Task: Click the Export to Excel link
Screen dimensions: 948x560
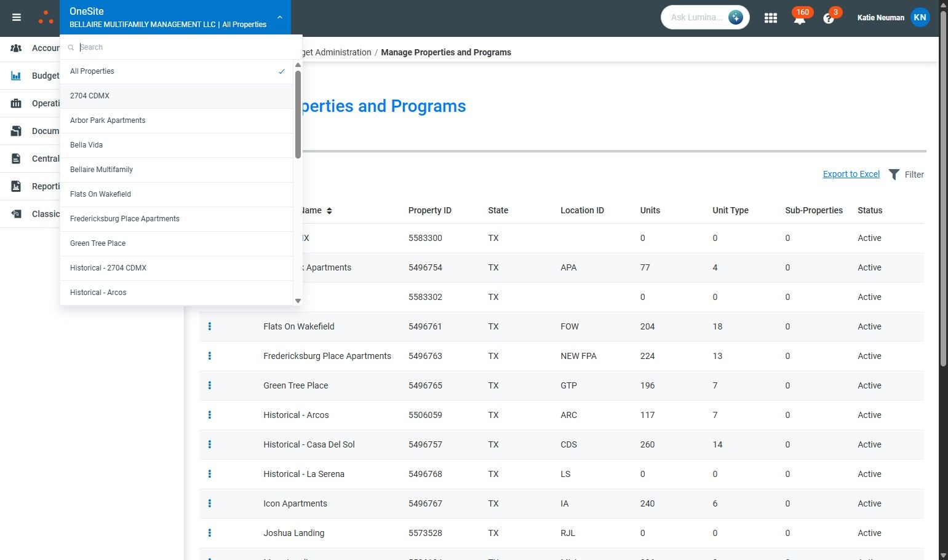Action: point(851,174)
